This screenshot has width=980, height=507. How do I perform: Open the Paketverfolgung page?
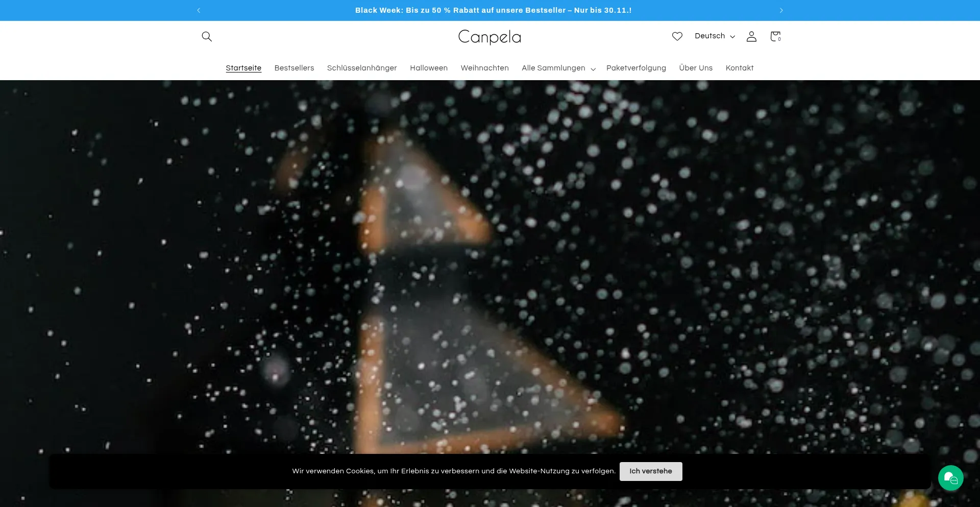pyautogui.click(x=636, y=68)
